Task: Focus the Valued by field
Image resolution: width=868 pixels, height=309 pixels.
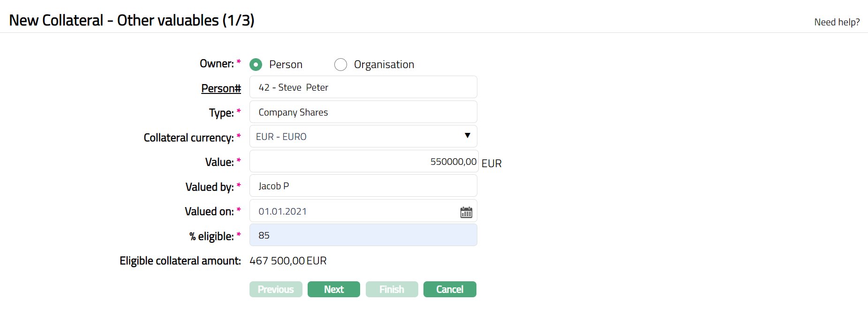Action: (x=363, y=186)
